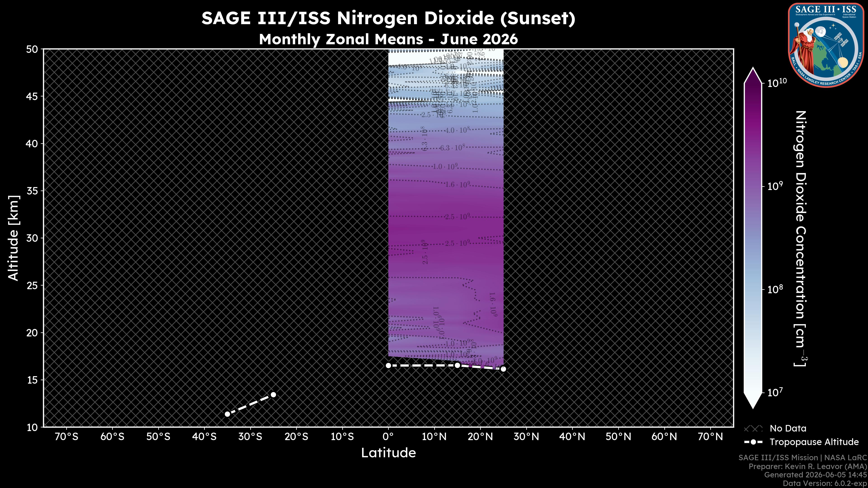The image size is (868, 488).
Task: Click the 'Latitude' axis label
Action: 388,453
